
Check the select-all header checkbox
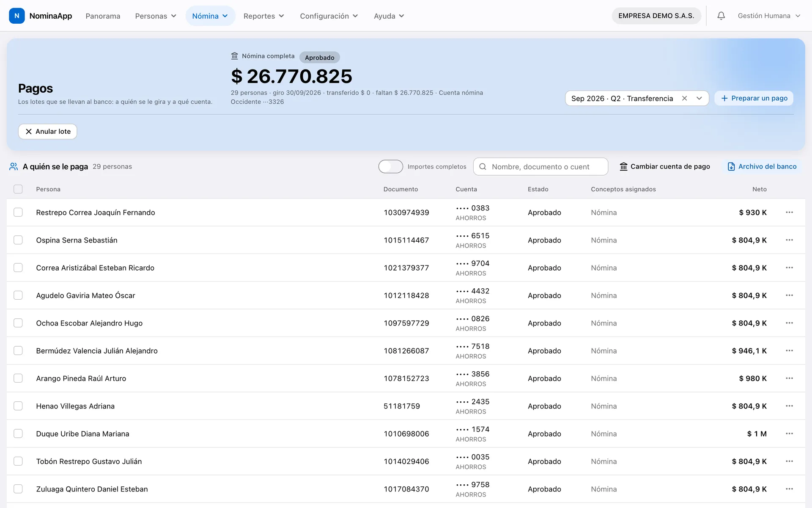(18, 189)
